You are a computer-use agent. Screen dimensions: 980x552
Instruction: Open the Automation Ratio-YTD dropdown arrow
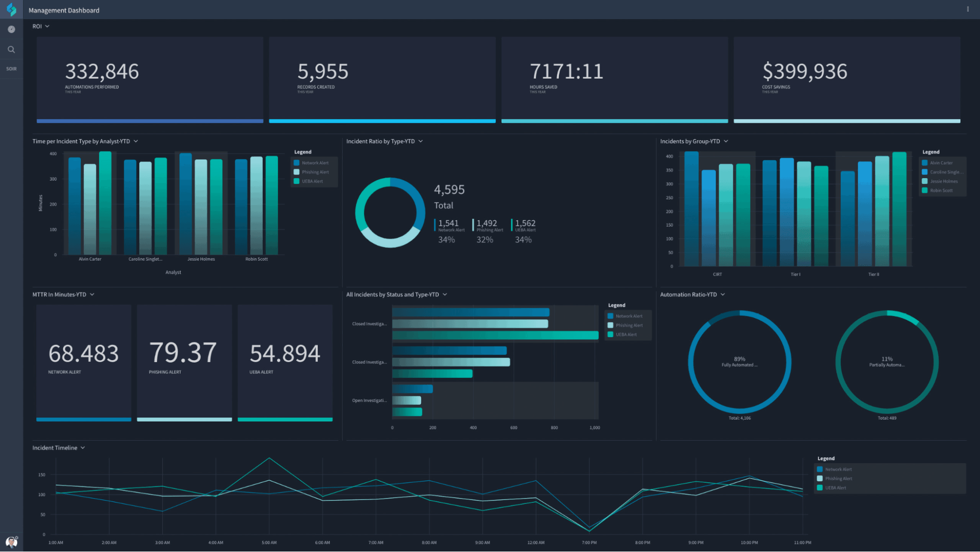pyautogui.click(x=723, y=294)
